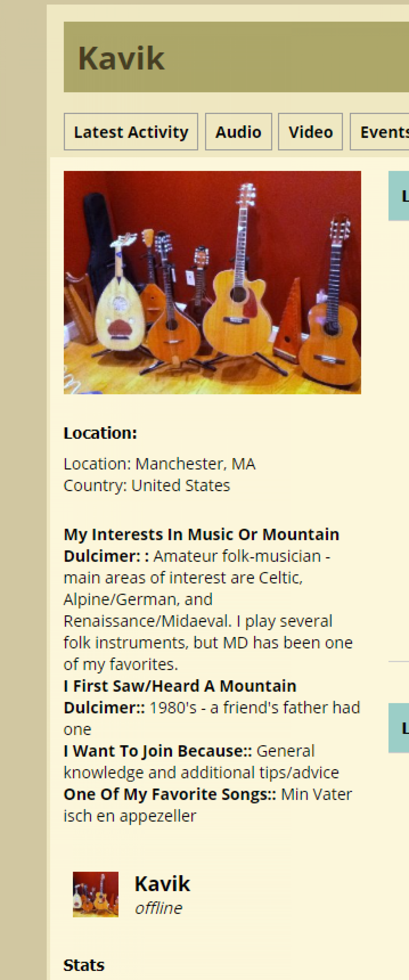Click the offline status text
Viewport: 409px width, 980px height.
point(158,908)
